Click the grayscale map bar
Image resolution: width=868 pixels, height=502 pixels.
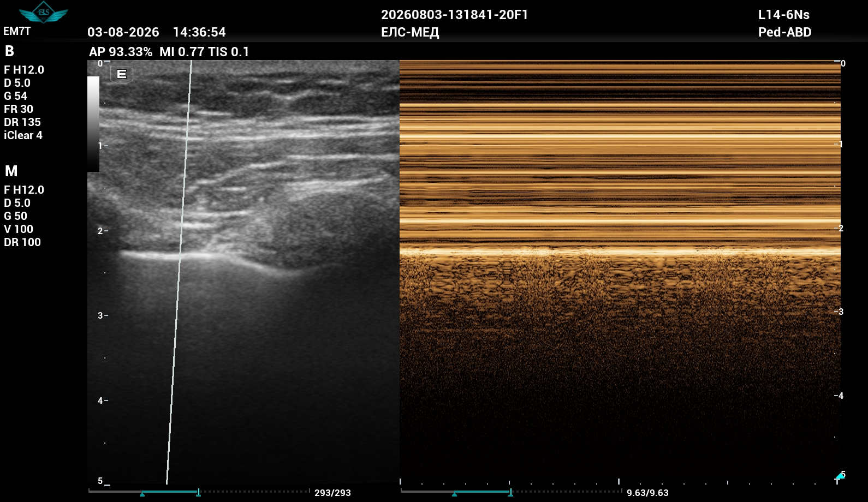[x=93, y=124]
